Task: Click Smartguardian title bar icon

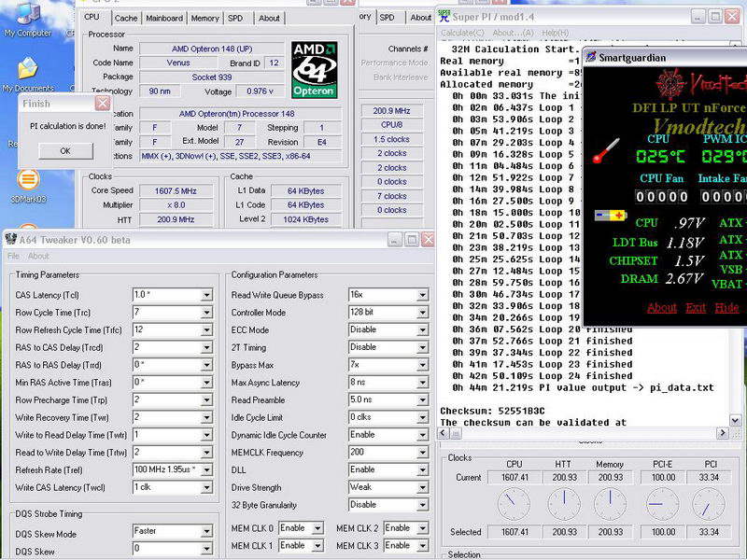Action: point(591,58)
